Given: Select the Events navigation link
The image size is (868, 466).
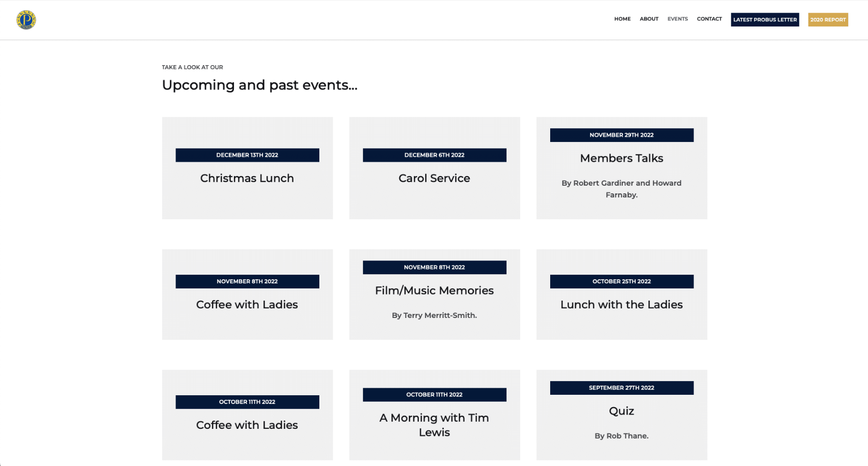Looking at the screenshot, I should [677, 19].
